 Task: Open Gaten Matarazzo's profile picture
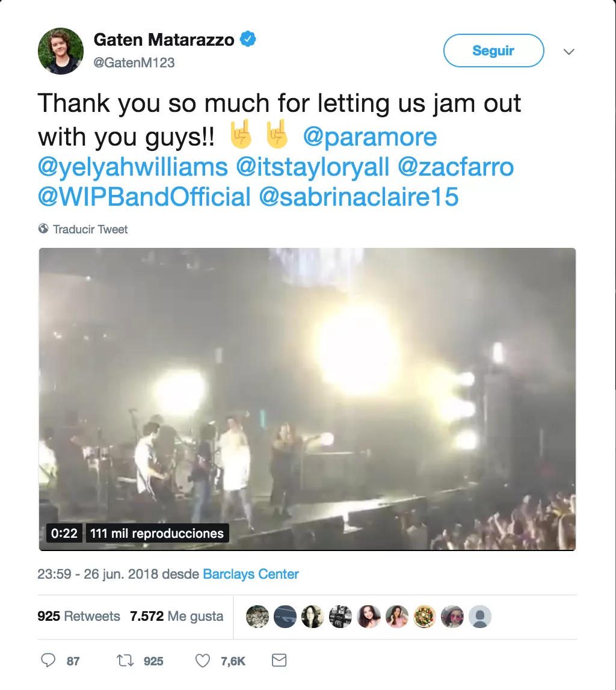61,51
